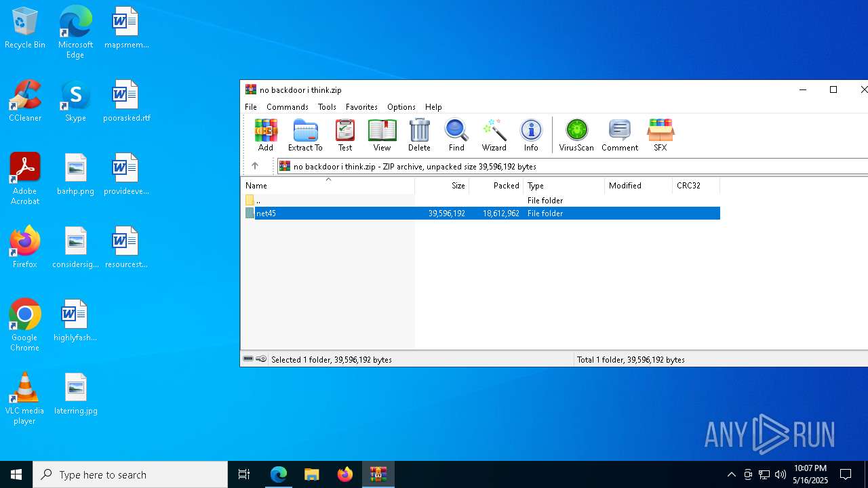Run the Test archive tool

(345, 135)
